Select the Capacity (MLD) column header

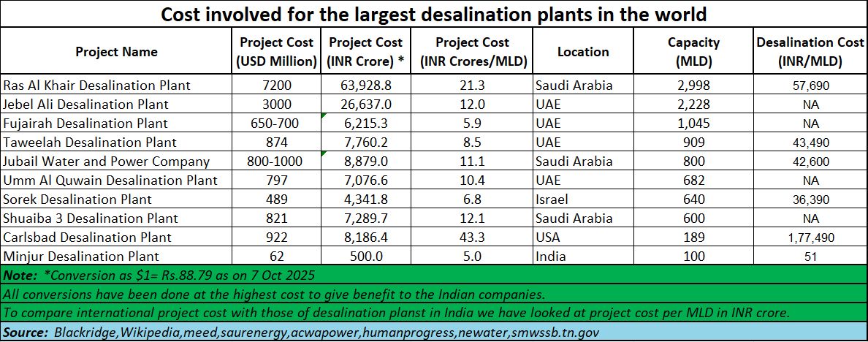click(x=693, y=52)
